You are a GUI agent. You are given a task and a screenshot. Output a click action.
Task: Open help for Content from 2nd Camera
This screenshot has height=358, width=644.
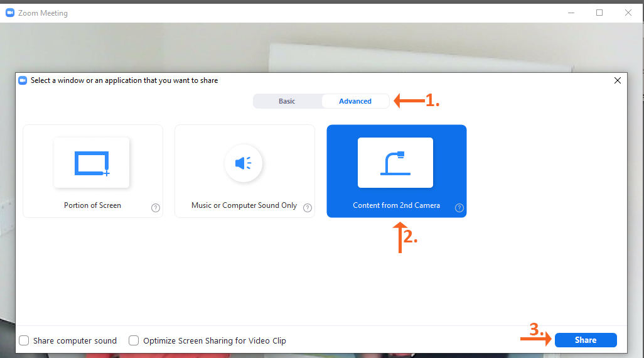[x=459, y=208]
